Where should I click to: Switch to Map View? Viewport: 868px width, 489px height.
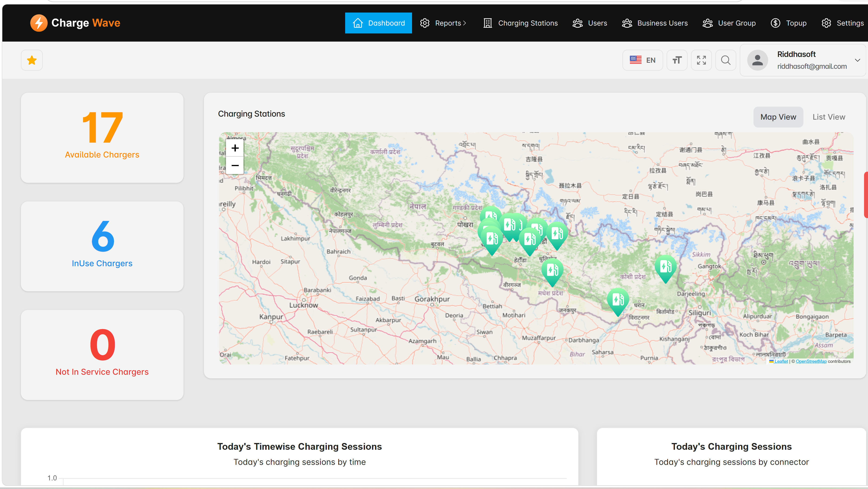point(778,117)
